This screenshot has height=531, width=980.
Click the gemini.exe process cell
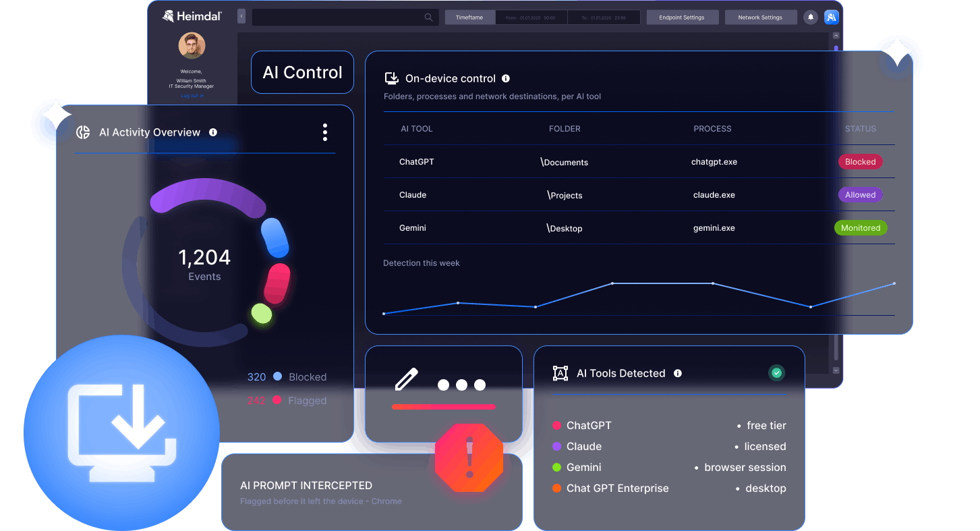714,228
